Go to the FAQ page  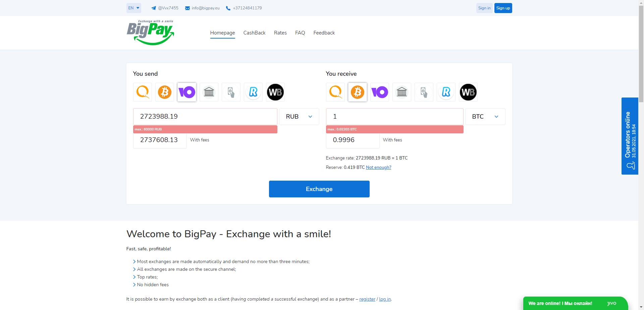click(x=300, y=33)
